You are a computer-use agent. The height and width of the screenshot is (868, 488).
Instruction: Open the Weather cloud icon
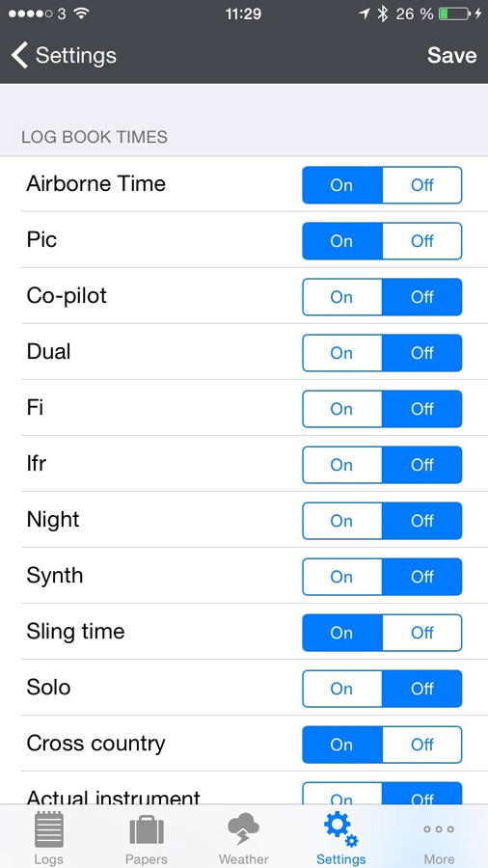[243, 829]
